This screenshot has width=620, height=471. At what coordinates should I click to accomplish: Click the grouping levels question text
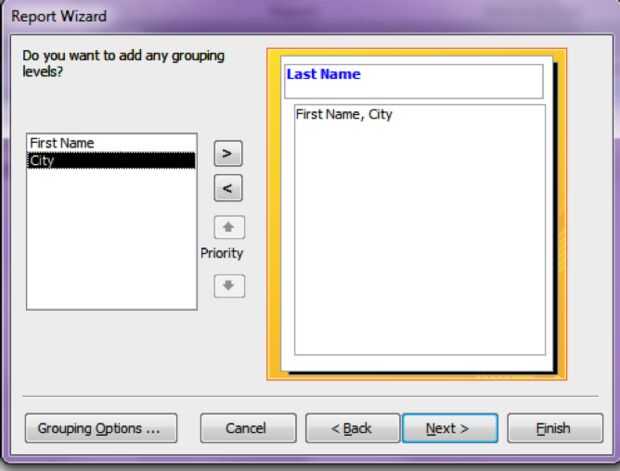[x=123, y=63]
